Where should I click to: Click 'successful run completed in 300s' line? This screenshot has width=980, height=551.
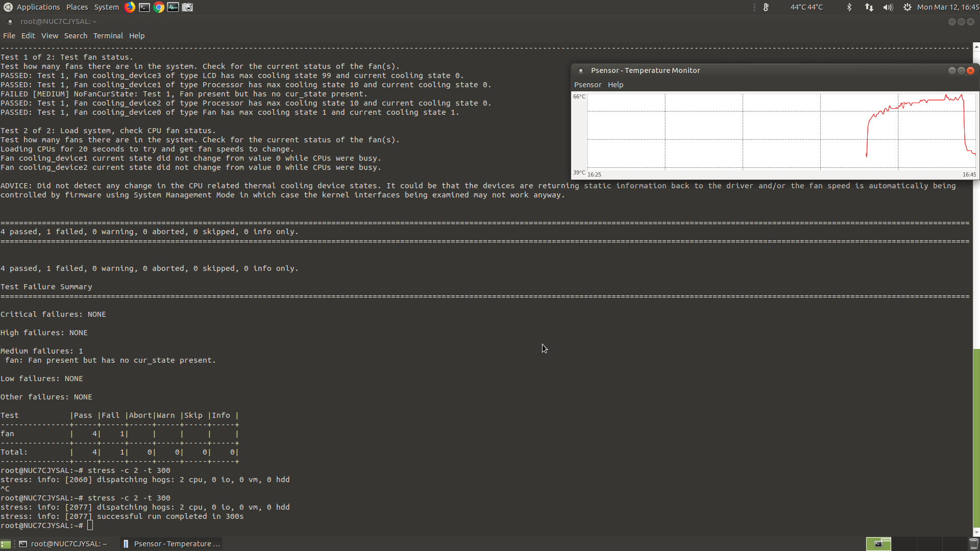pyautogui.click(x=170, y=516)
